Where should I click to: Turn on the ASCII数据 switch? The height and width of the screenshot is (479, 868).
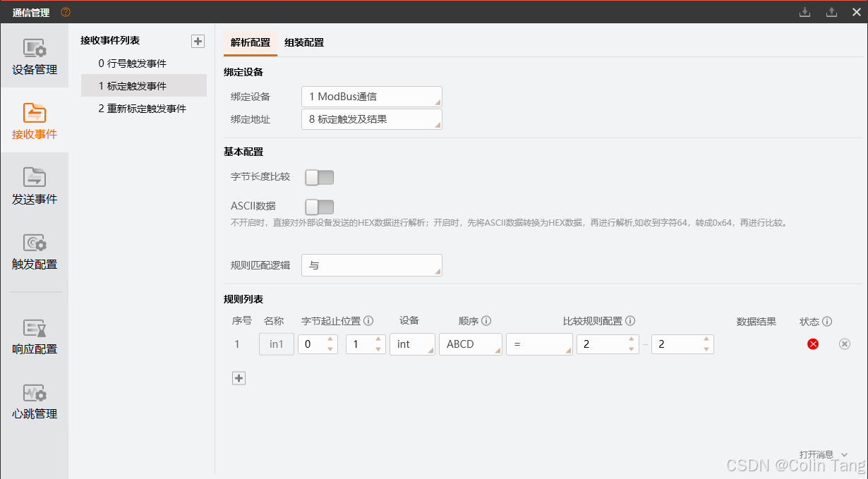(x=319, y=207)
